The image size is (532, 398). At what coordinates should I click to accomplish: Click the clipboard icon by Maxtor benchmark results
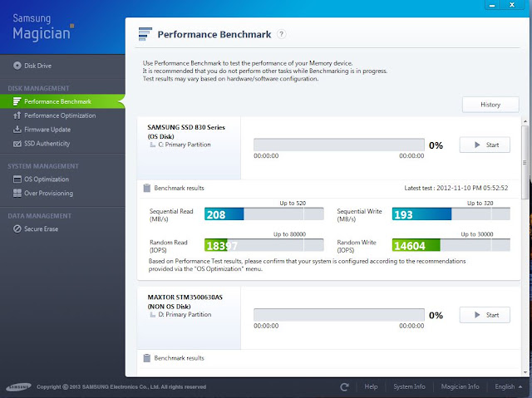[x=147, y=358]
